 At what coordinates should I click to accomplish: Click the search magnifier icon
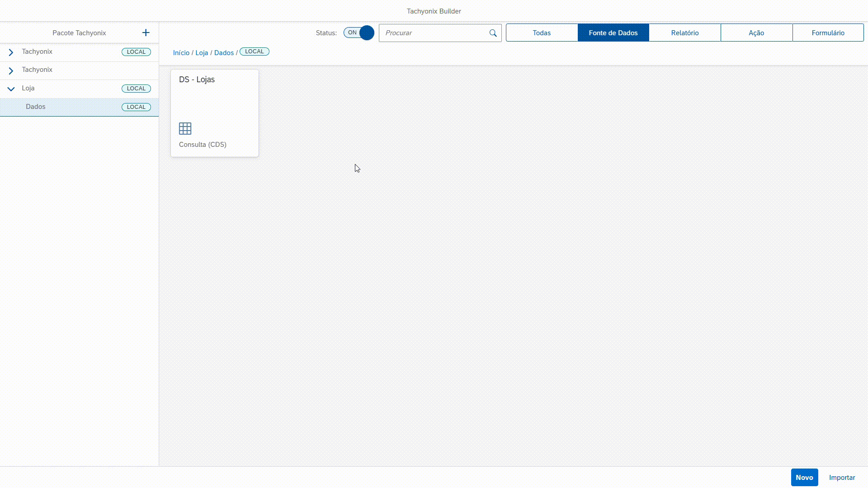point(493,33)
